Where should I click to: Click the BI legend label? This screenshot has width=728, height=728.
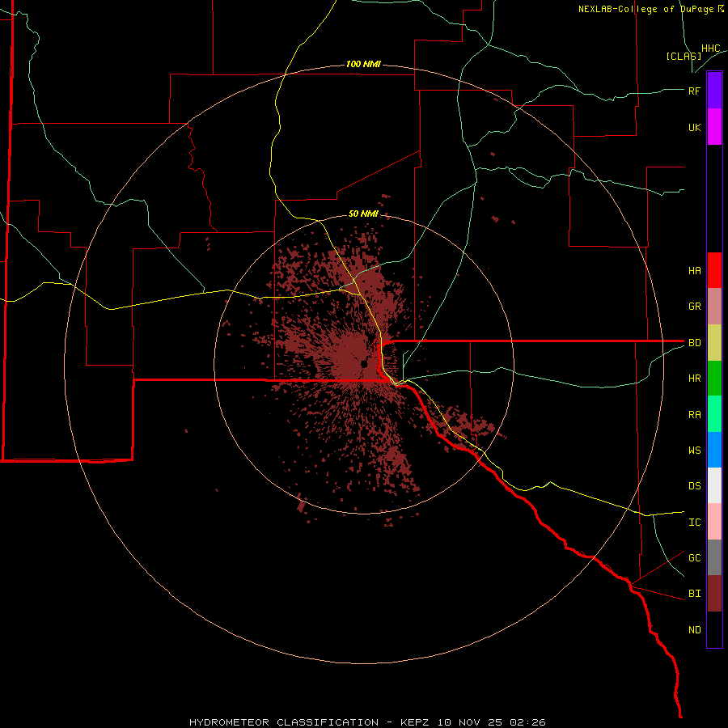(x=694, y=594)
